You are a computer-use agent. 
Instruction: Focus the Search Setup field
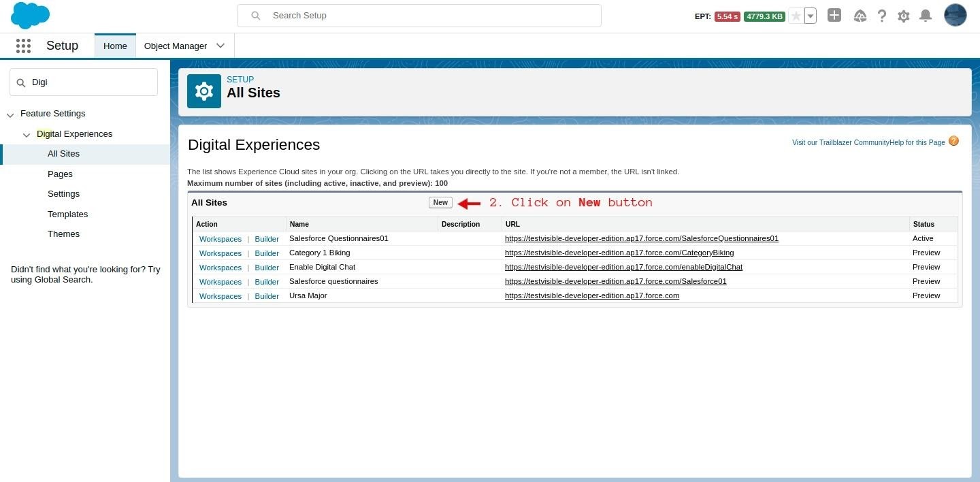coord(419,16)
